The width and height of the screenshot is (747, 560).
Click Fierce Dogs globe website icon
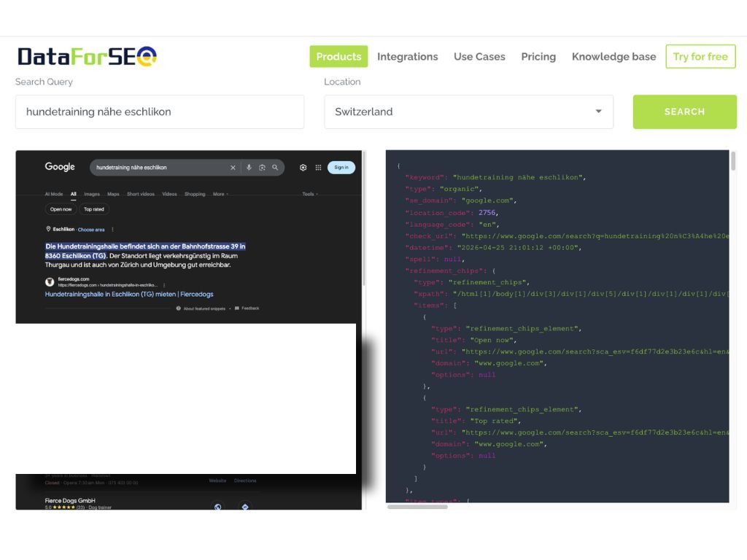(x=217, y=506)
